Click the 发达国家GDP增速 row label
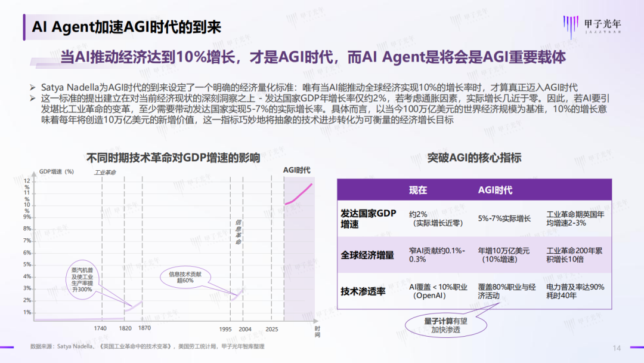This screenshot has height=363, width=644. (x=369, y=219)
